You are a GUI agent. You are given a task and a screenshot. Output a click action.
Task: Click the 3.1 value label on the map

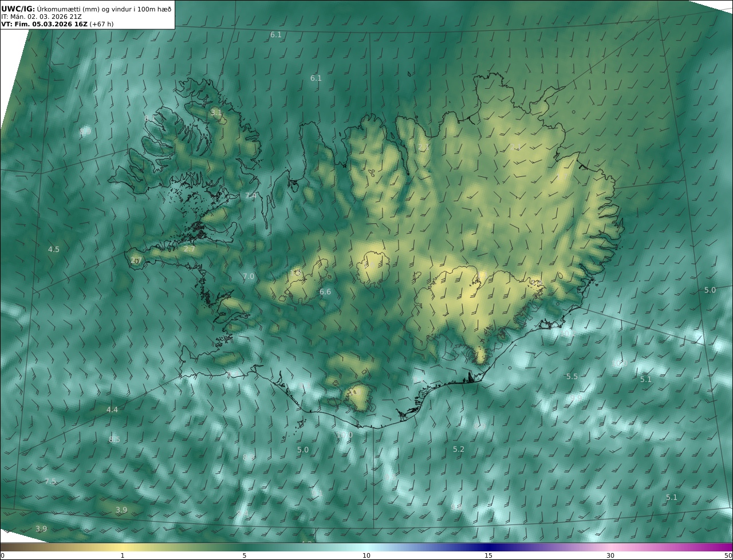(216, 112)
